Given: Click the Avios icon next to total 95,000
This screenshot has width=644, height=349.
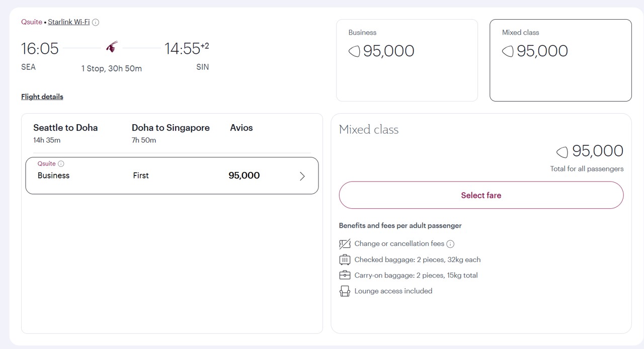Looking at the screenshot, I should coord(562,151).
